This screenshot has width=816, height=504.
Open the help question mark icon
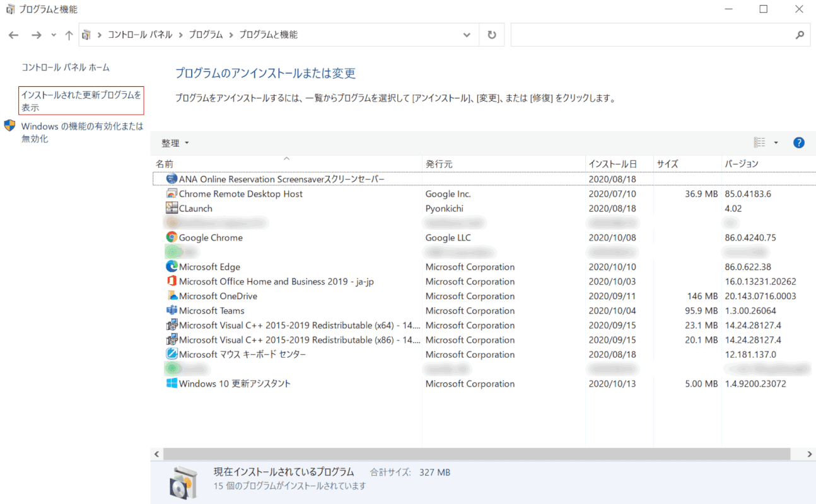coord(799,143)
